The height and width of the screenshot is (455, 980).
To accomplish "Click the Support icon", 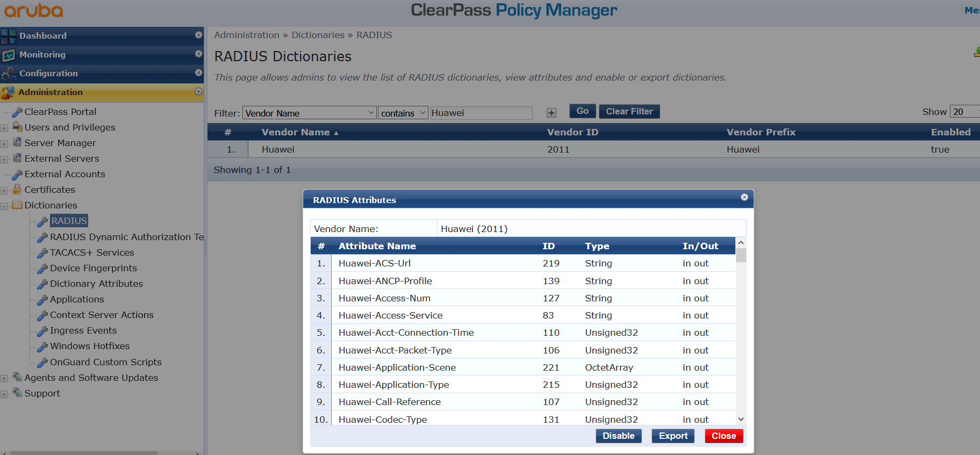I will (17, 393).
